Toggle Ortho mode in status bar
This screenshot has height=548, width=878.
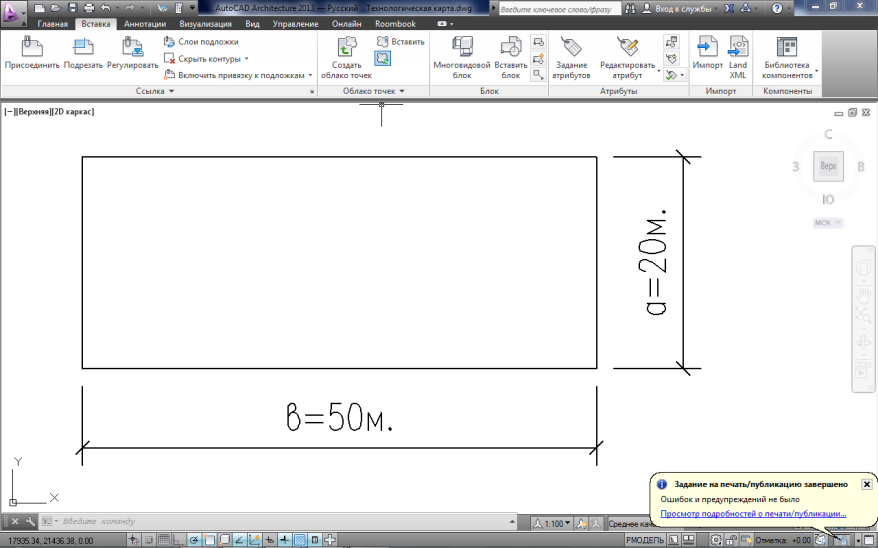click(x=178, y=540)
